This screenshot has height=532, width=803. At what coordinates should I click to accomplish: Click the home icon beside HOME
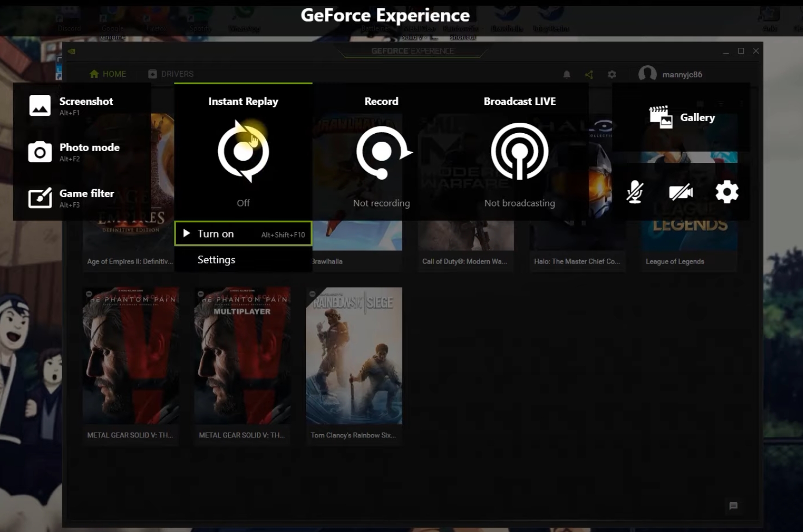pos(94,74)
